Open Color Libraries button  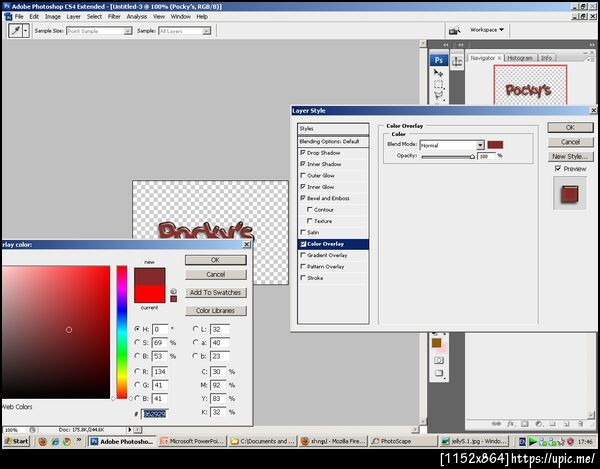coord(215,311)
